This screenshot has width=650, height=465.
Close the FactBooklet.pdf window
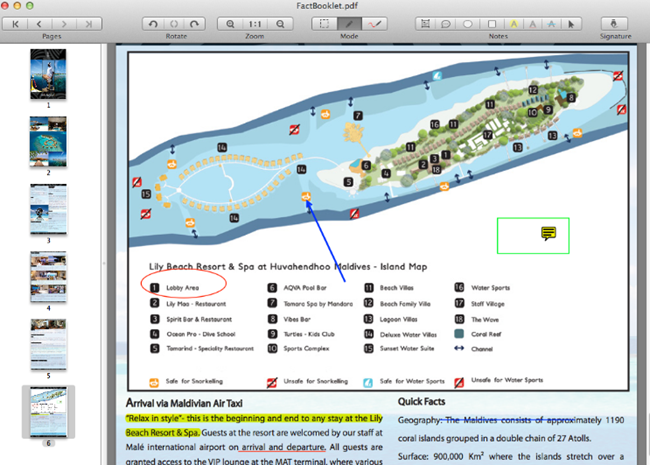(x=5, y=5)
